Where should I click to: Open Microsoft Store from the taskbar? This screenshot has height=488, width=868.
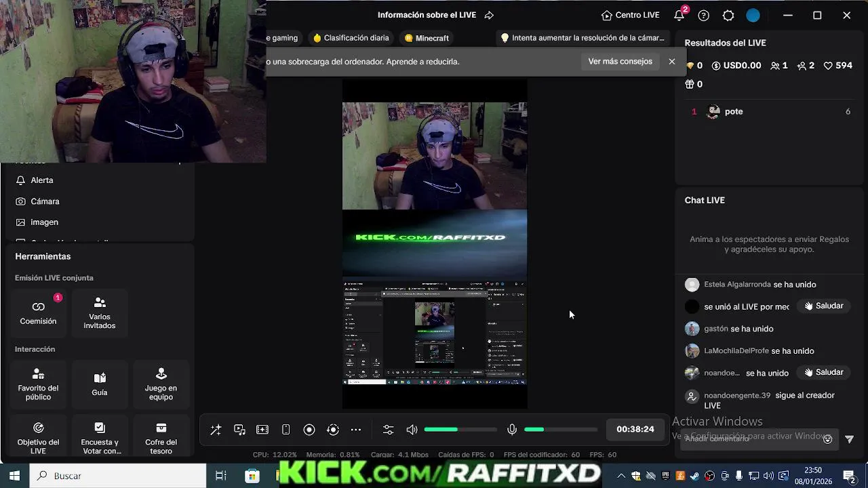[x=252, y=476]
